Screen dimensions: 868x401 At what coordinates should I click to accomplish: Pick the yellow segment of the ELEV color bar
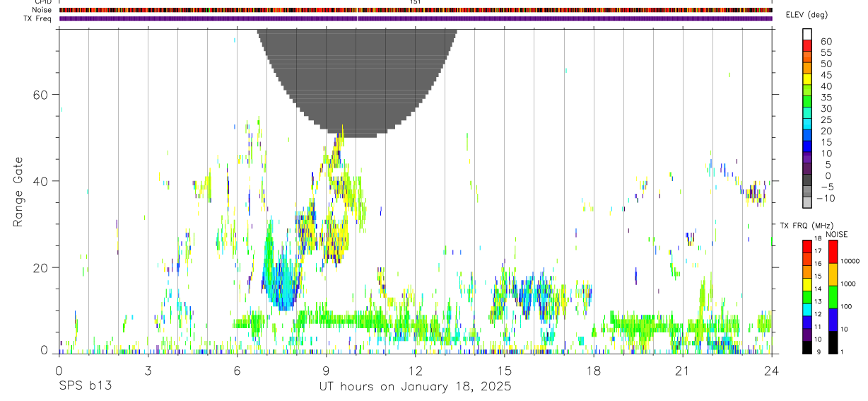point(807,79)
